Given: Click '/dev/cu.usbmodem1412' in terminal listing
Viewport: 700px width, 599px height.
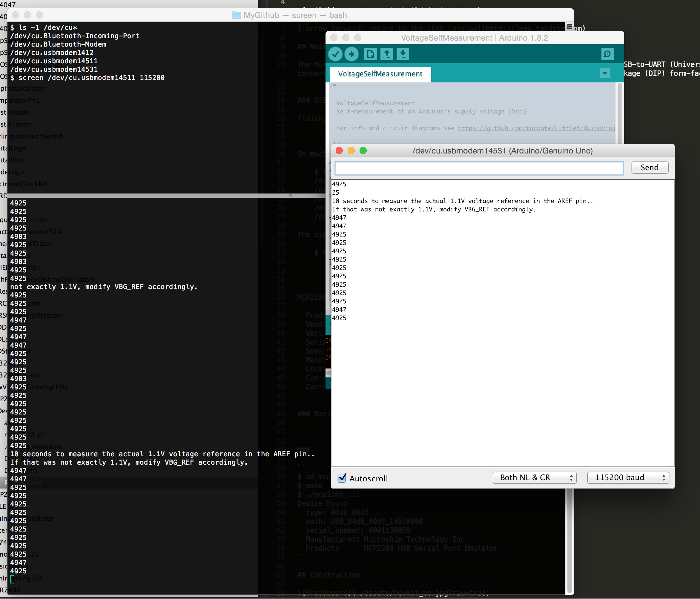Looking at the screenshot, I should [52, 53].
